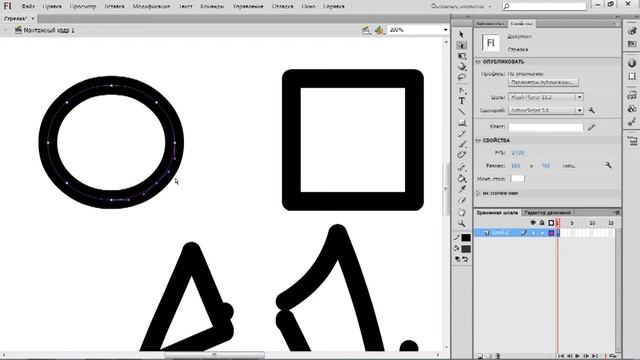Screen dimensions: 640x360
Task: Select the Lasso tool
Action: tap(461, 77)
